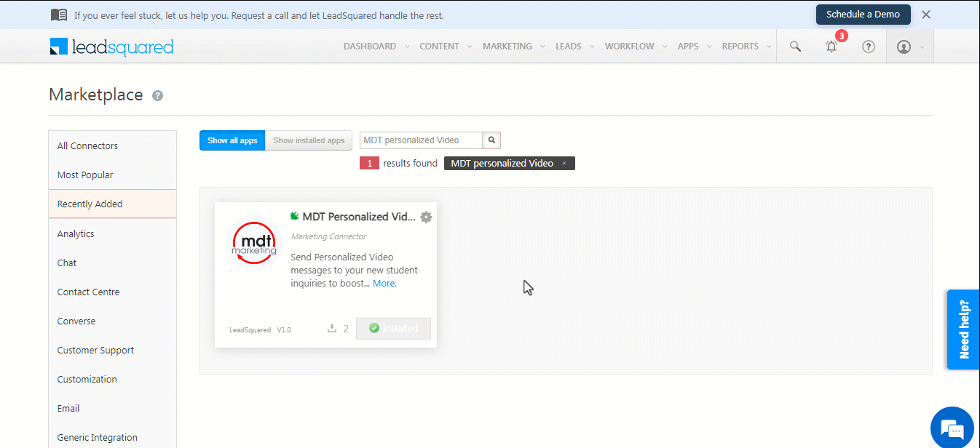This screenshot has width=980, height=448.
Task: Open settings gear on the MDT Personalized Video card
Action: pos(426,217)
